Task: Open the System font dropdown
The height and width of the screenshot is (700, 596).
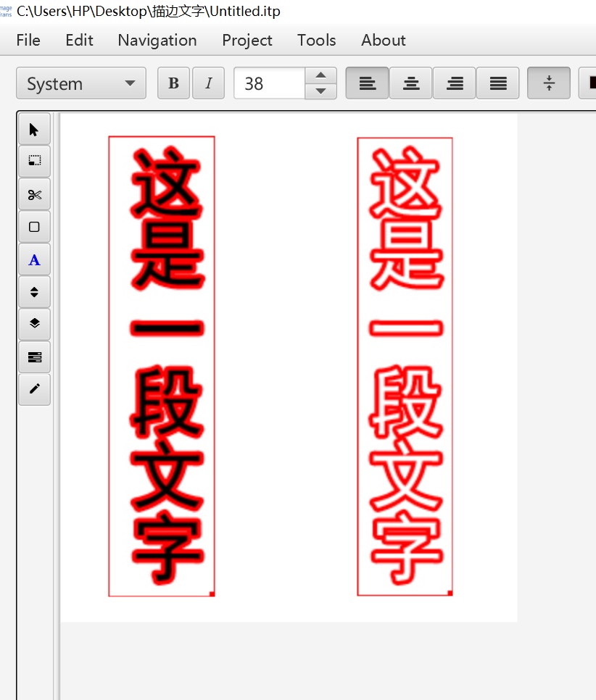Action: pos(81,83)
